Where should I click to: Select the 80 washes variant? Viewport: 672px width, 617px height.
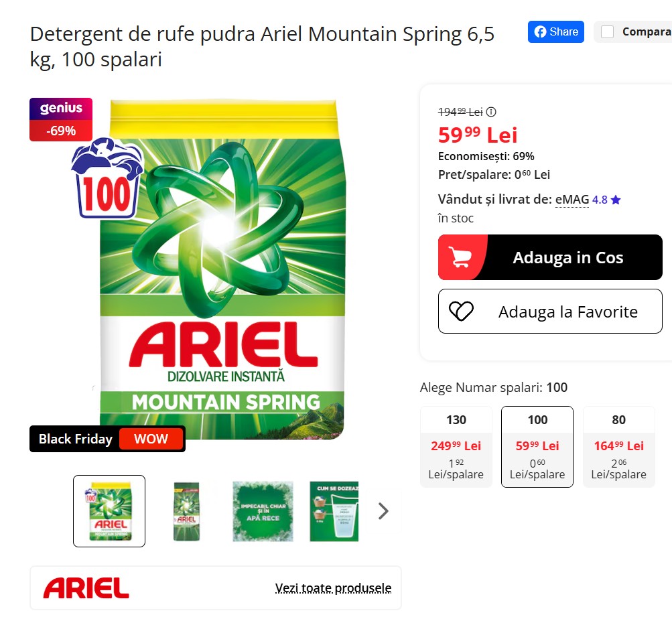[619, 446]
